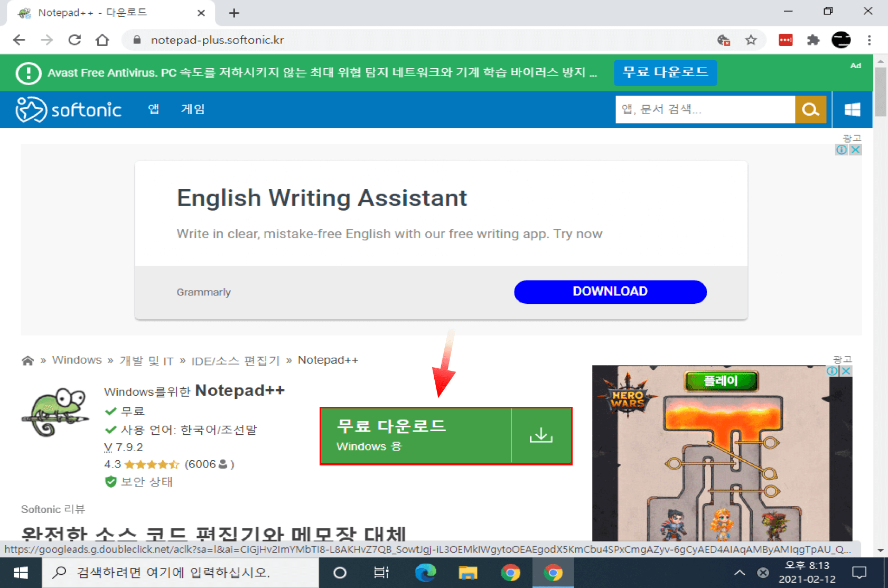Click the Avast warning exclamation icon

pos(29,73)
